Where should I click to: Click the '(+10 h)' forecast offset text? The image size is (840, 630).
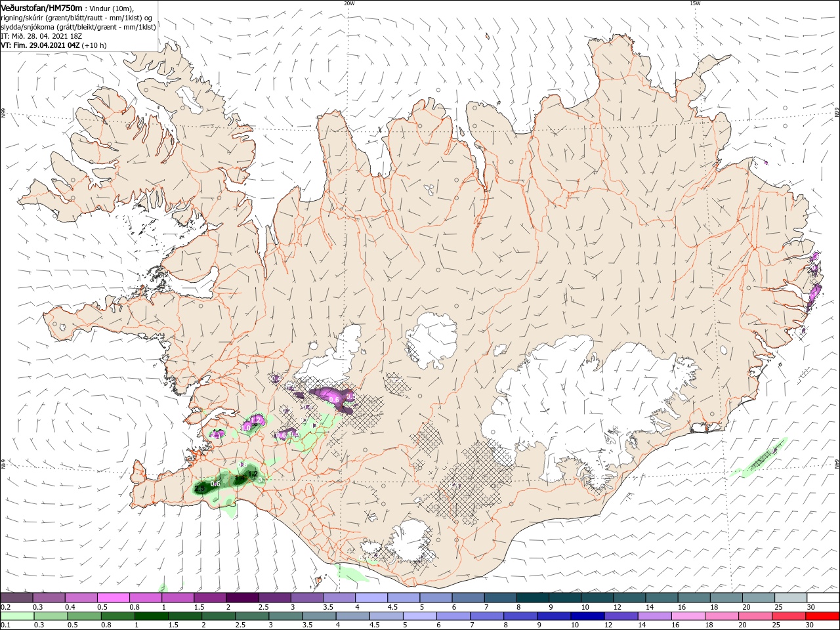(94, 45)
